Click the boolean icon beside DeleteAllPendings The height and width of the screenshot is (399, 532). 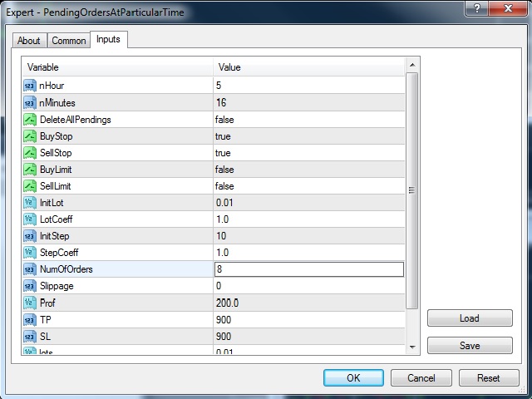(30, 119)
